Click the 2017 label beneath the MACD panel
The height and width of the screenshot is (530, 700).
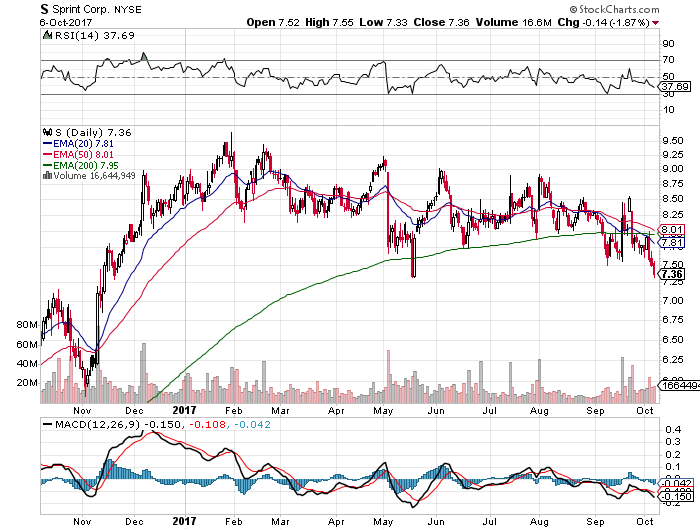(x=184, y=521)
